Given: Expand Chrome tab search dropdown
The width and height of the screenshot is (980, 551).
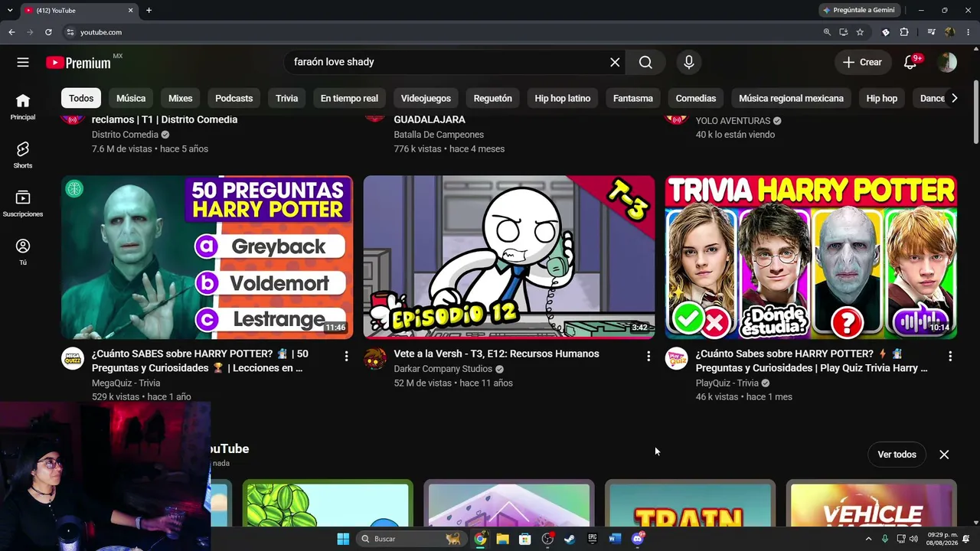Looking at the screenshot, I should (10, 10).
